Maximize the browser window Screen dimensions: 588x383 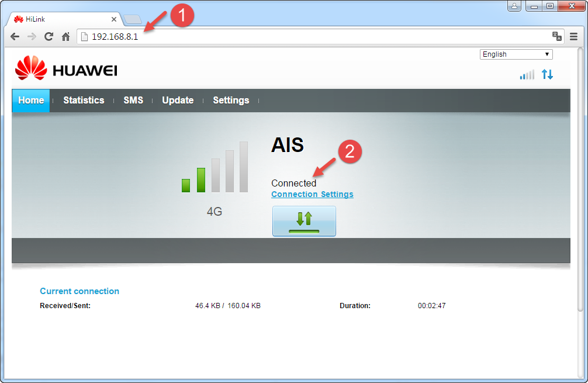coord(550,6)
